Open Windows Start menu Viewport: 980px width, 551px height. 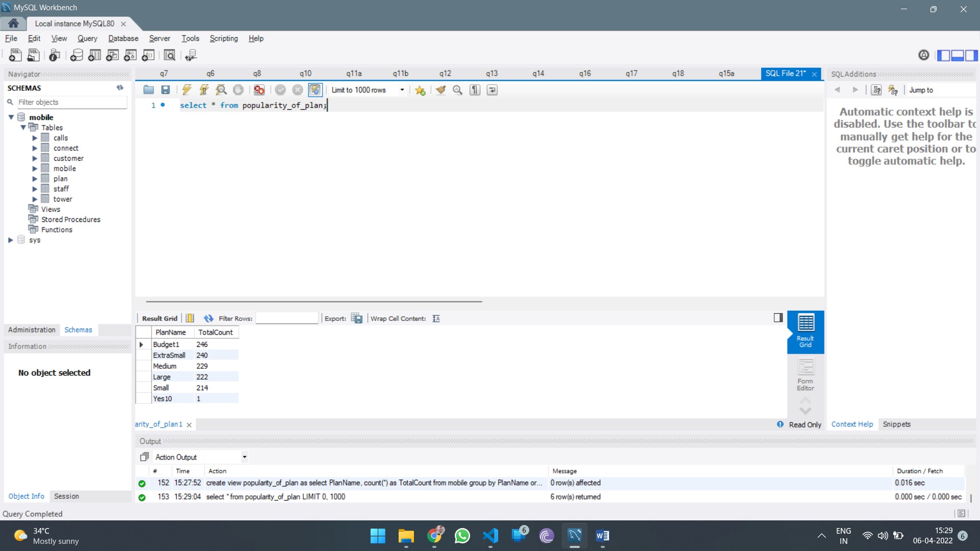pos(378,536)
